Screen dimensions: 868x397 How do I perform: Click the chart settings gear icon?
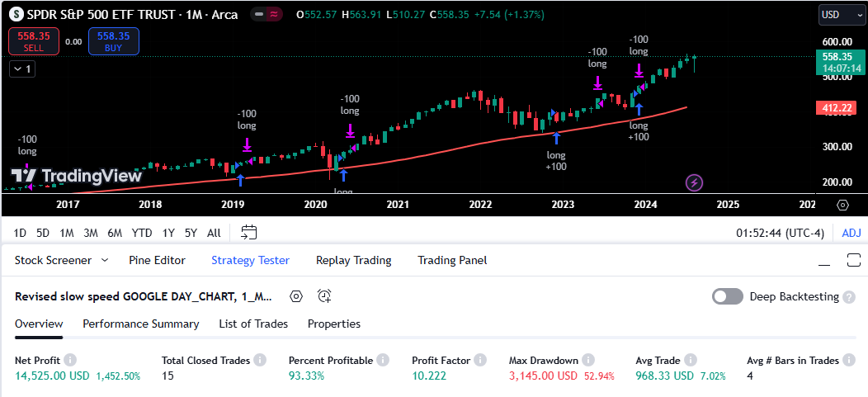842,205
